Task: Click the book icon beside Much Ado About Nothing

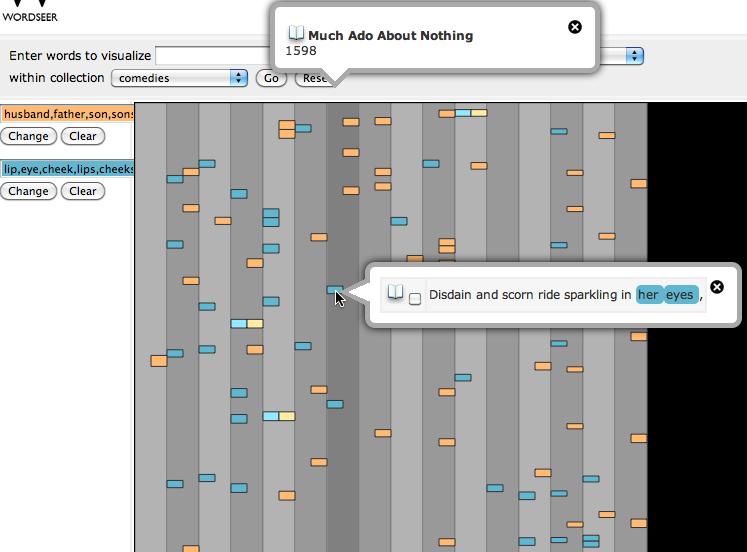Action: [296, 33]
